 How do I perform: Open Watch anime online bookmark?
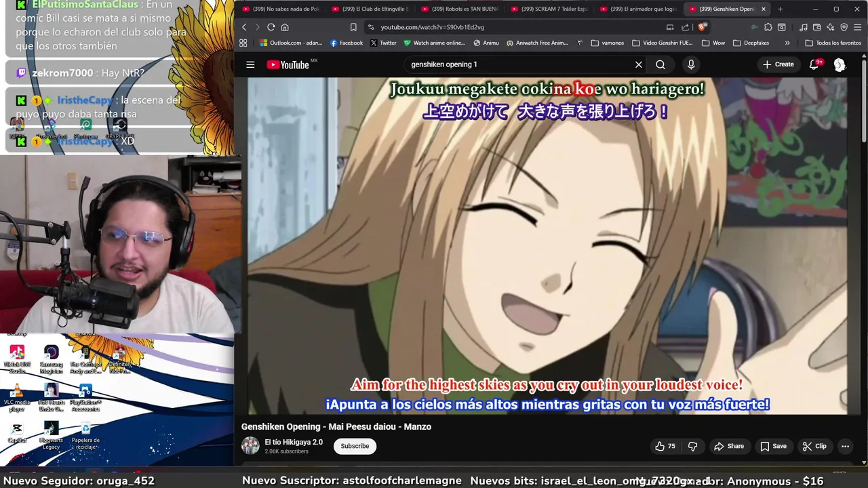435,43
